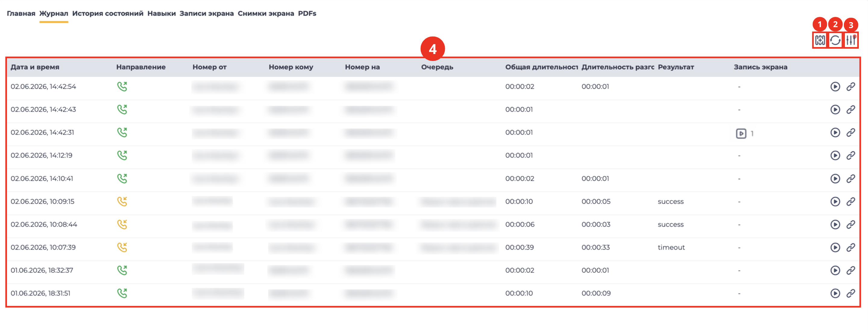Click the Направление column header
The height and width of the screenshot is (332, 868).
tap(141, 67)
